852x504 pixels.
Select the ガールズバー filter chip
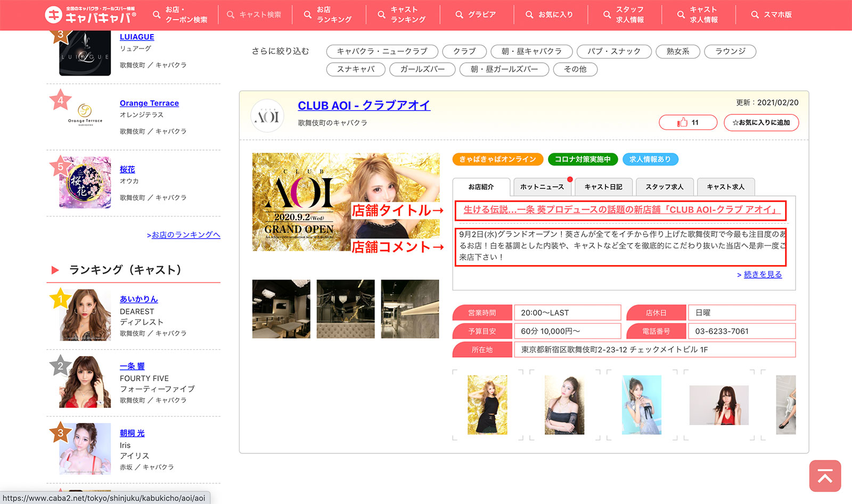422,69
